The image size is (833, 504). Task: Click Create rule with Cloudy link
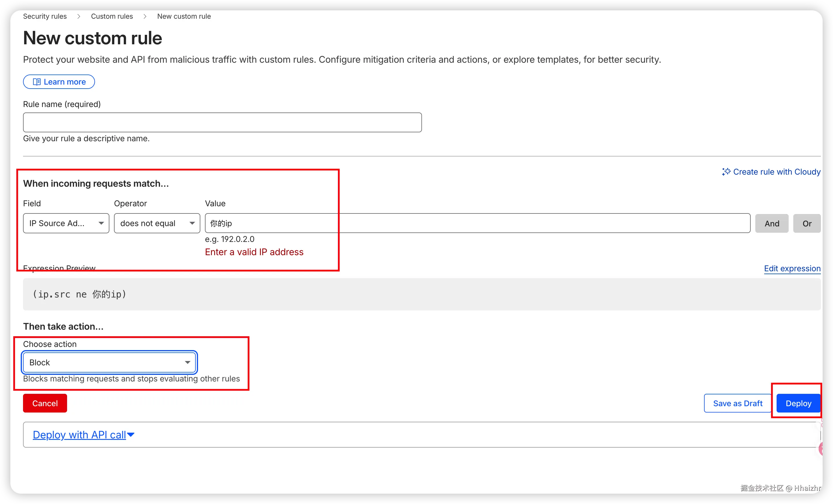click(x=776, y=172)
